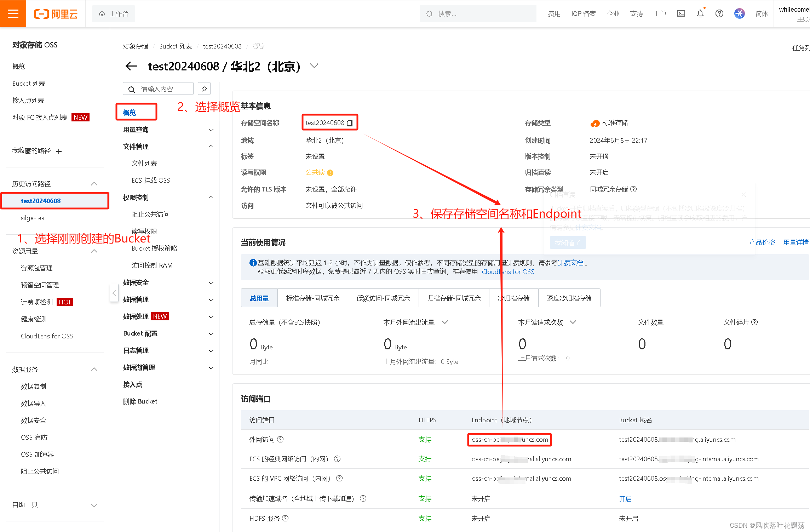
Task: Show help for 文件碎片
Action: coord(754,322)
